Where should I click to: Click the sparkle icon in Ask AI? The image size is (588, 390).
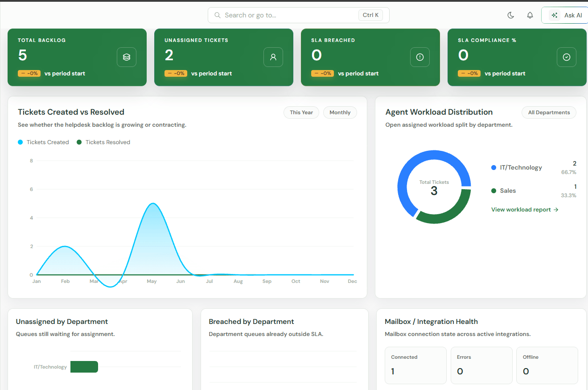pos(555,15)
